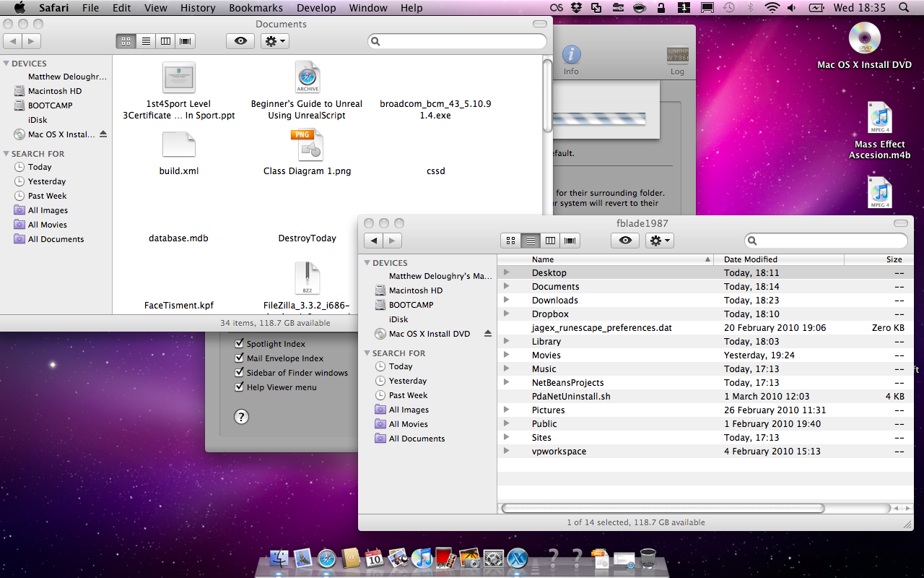Open Action gear dropdown in fblade1987 window
924x578 pixels.
click(x=660, y=241)
